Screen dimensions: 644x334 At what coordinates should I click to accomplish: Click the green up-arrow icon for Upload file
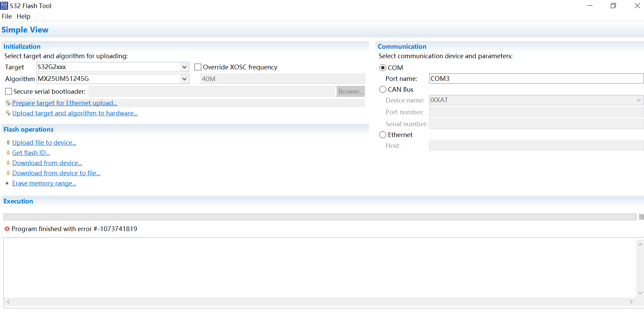click(x=8, y=142)
